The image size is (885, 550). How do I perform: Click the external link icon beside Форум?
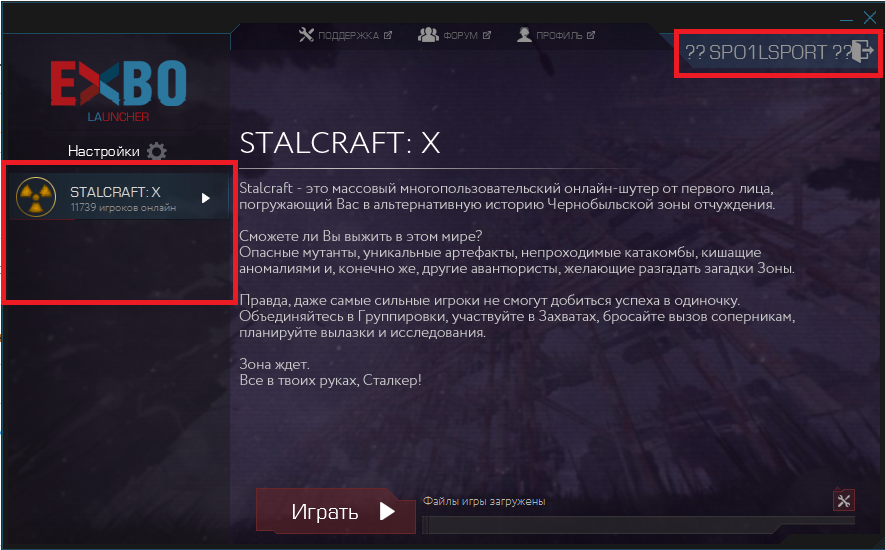[x=487, y=35]
